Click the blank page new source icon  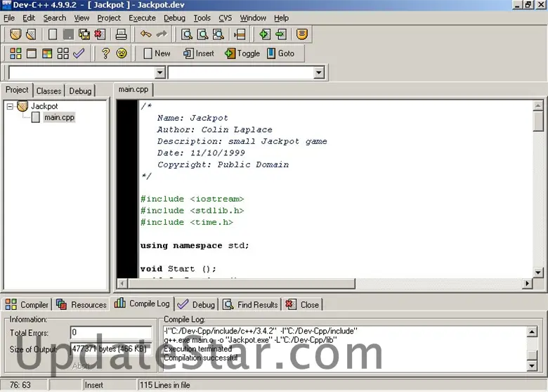(x=53, y=34)
